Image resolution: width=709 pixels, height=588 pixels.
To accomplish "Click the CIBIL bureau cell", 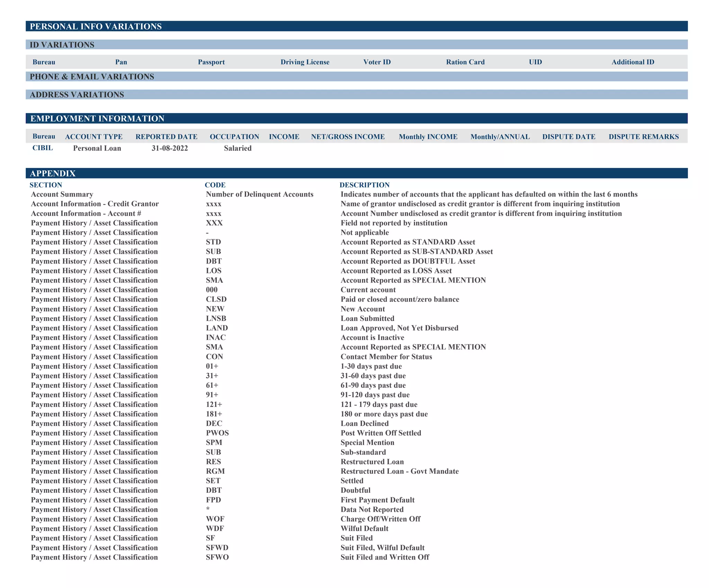I will (x=43, y=148).
